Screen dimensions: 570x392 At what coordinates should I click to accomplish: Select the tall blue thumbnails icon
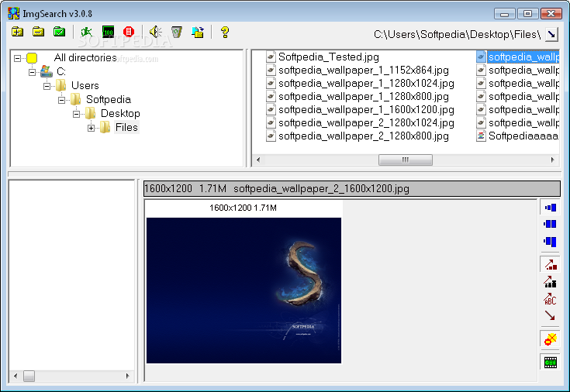(x=550, y=242)
